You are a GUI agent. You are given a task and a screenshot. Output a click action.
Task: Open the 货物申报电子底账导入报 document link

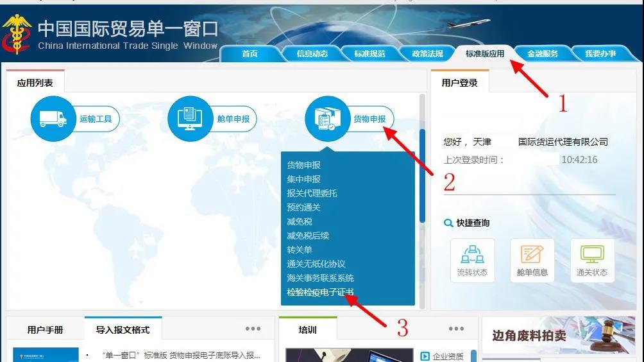tap(181, 356)
